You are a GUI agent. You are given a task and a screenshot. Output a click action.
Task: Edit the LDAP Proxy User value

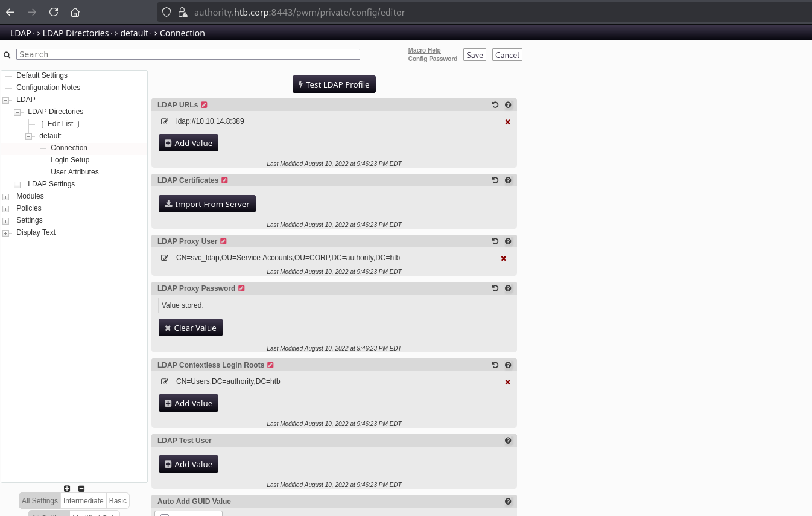[x=165, y=258]
